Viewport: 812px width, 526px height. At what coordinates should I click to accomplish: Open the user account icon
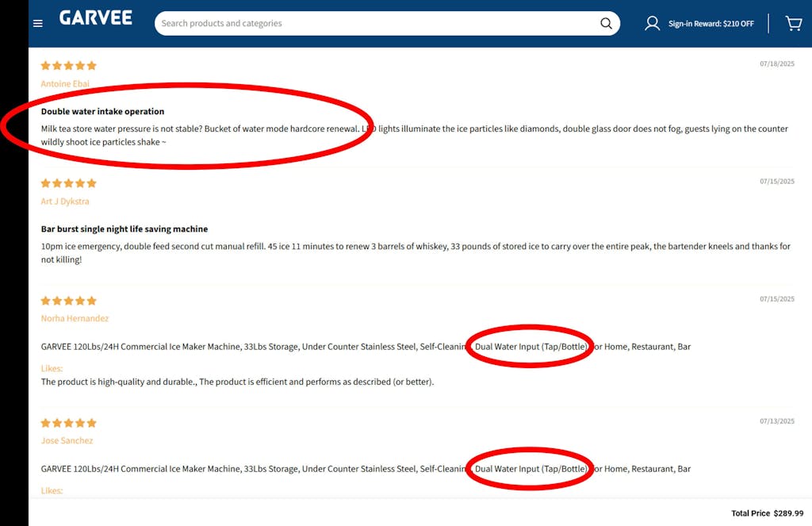coord(652,24)
